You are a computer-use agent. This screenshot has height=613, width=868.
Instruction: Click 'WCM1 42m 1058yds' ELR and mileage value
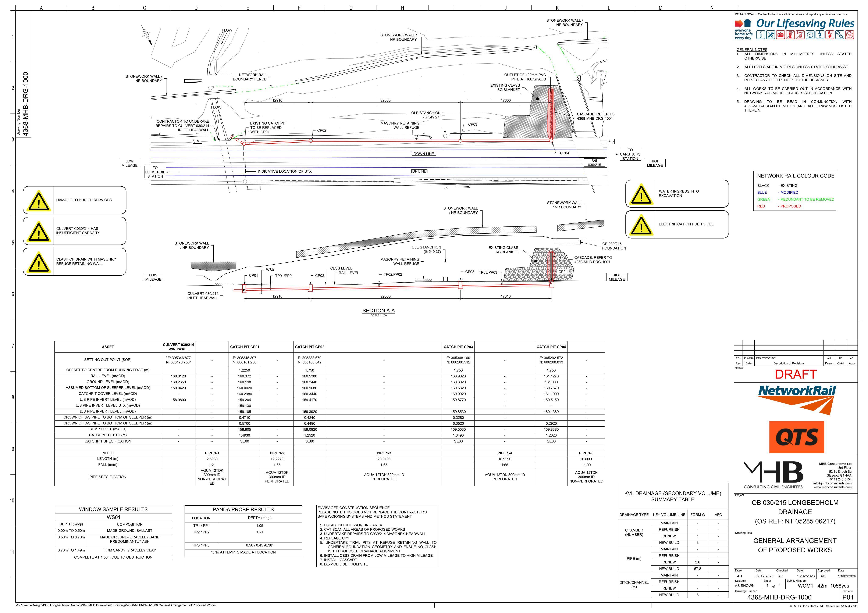[x=823, y=586]
